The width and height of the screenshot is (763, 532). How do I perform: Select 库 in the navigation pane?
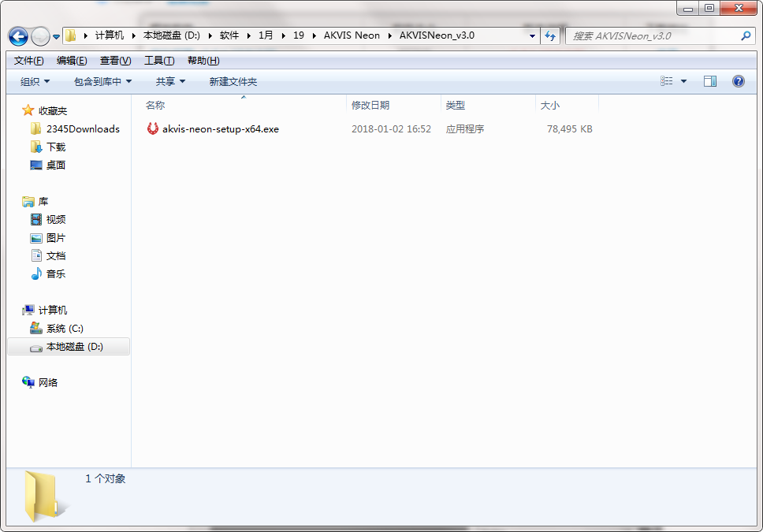[x=43, y=202]
